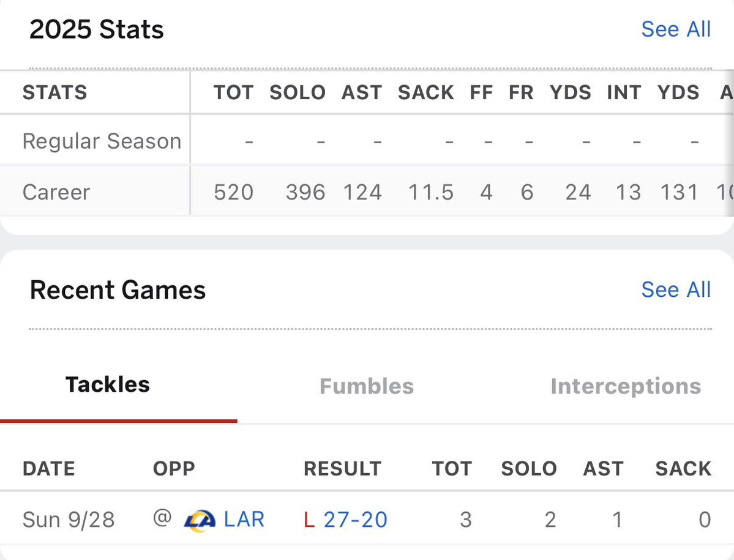Open See All for Recent Games
Viewport: 734px width, 560px height.
(x=676, y=289)
